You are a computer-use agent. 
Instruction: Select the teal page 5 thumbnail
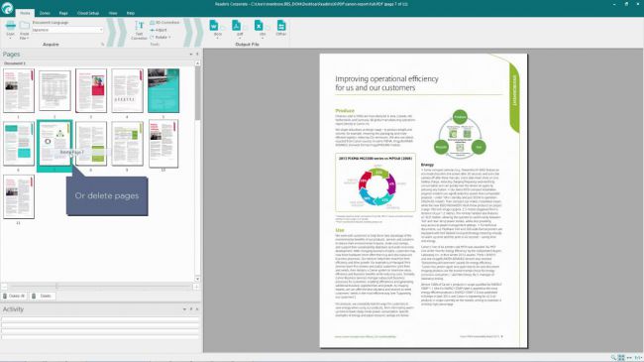coord(163,90)
